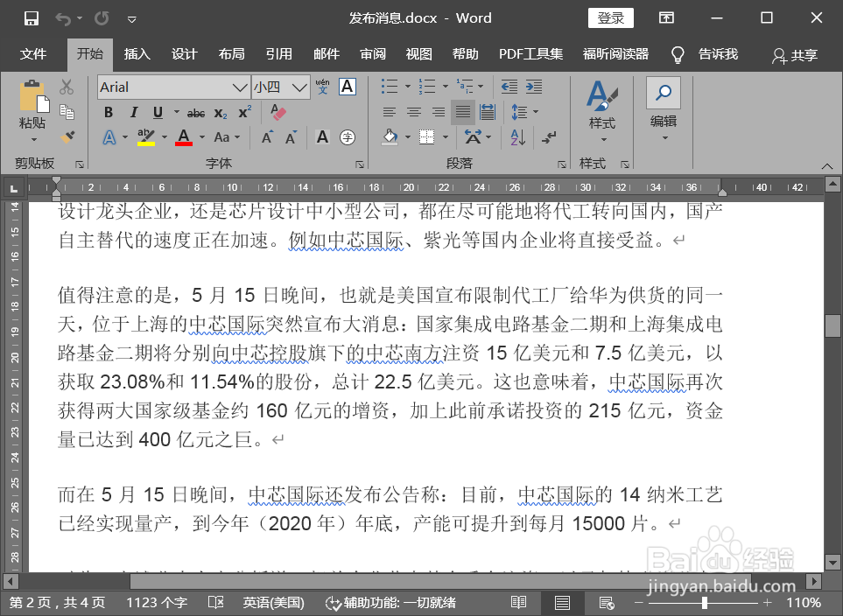Open the Change Case Aa dropdown
This screenshot has height=616, width=843.
226,137
